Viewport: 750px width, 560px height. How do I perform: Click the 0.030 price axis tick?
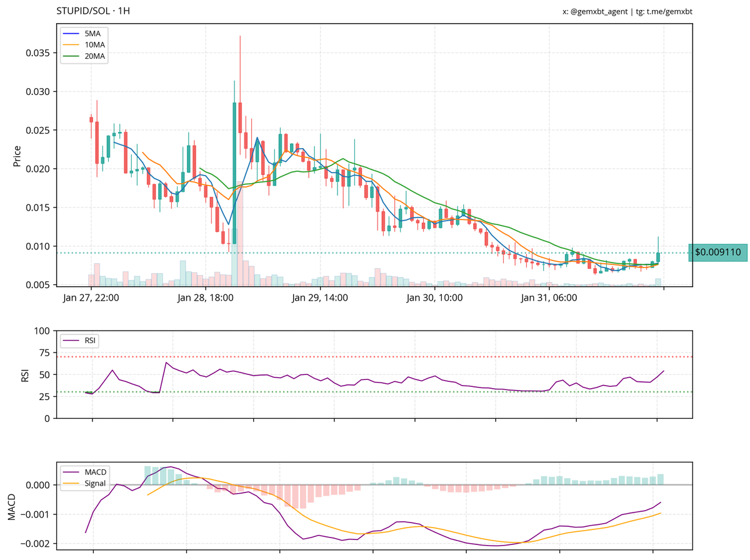[x=37, y=92]
